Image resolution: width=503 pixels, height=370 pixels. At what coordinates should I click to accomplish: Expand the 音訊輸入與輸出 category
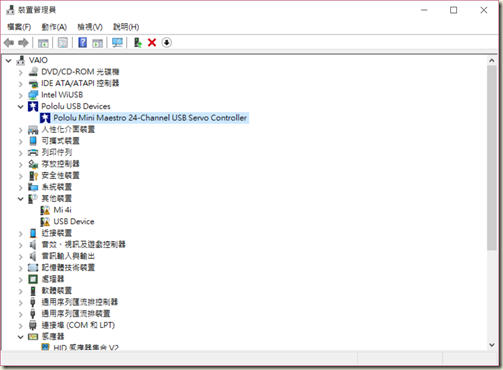[x=21, y=257]
